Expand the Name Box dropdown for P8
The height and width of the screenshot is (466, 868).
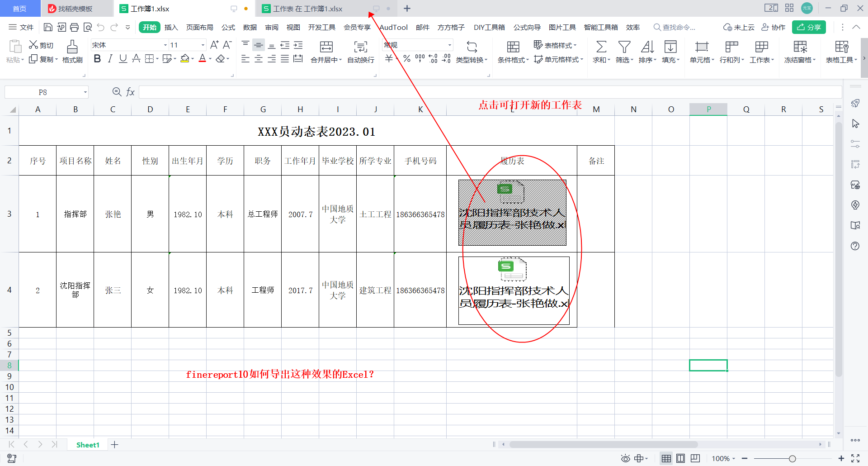point(85,92)
